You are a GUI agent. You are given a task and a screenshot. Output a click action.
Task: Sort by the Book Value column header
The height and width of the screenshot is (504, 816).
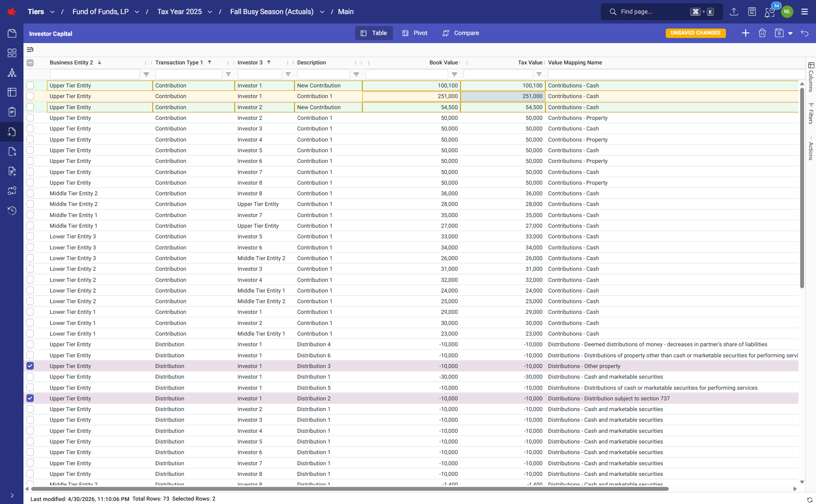[x=443, y=63]
